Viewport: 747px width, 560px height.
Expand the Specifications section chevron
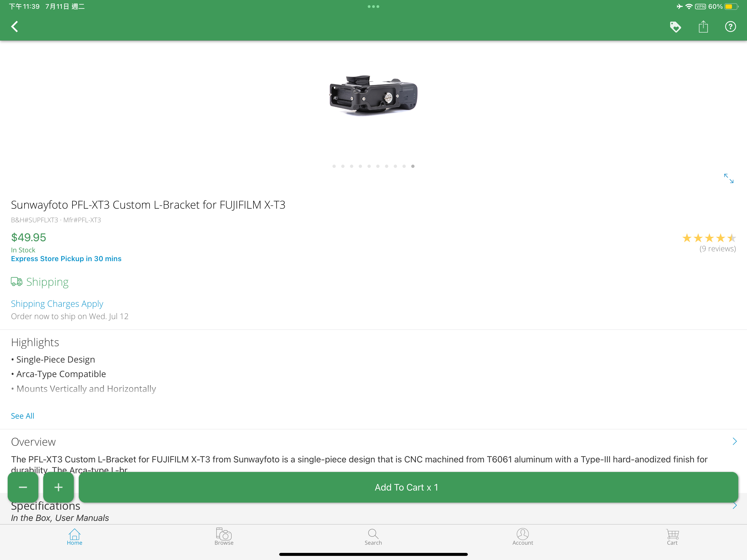tap(734, 505)
